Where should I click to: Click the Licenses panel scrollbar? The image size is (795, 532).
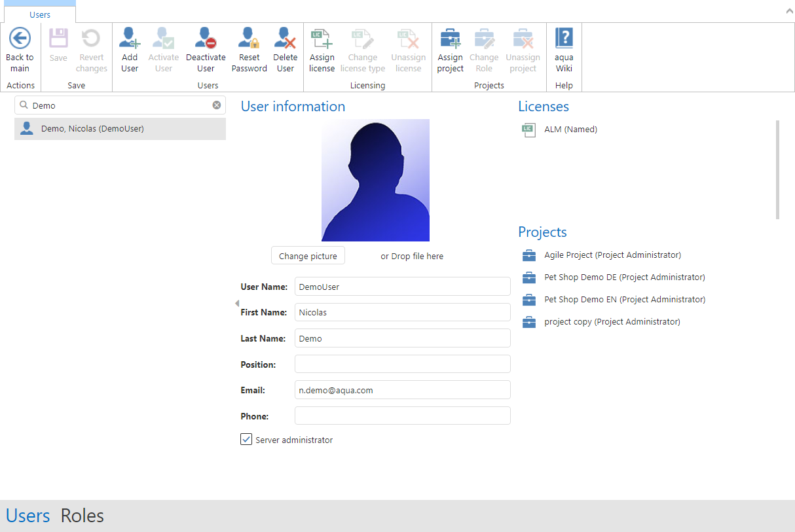tap(777, 169)
